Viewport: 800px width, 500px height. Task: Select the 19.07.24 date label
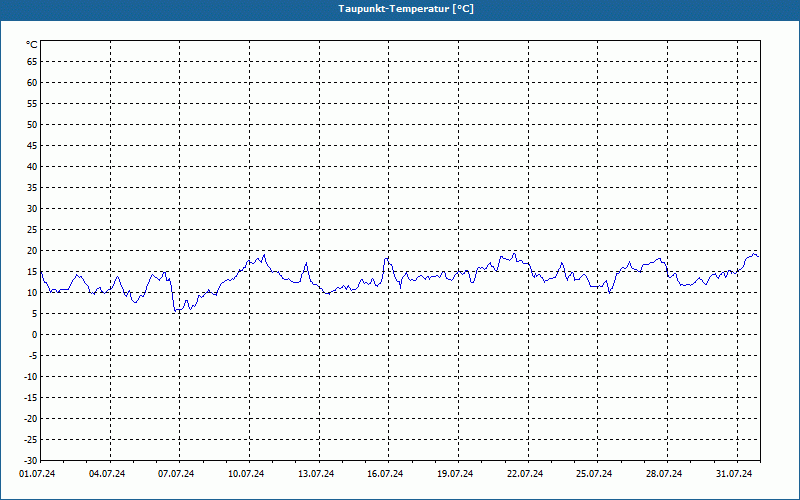tap(455, 474)
